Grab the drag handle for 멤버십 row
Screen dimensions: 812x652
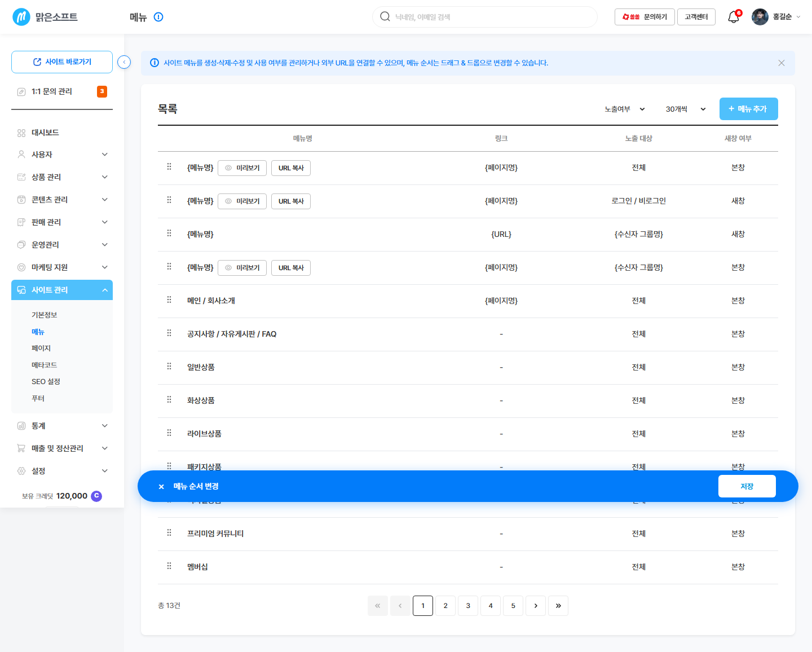[169, 566]
